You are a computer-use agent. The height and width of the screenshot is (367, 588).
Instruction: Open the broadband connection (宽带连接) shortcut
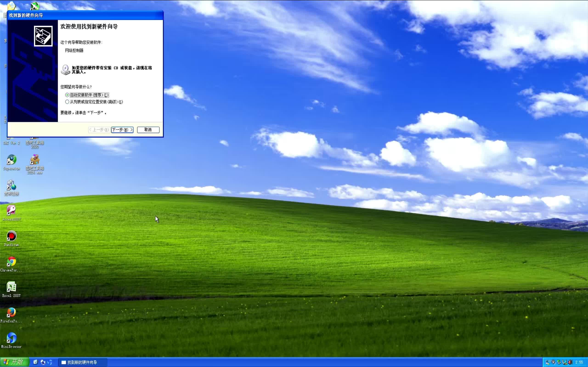tap(11, 186)
